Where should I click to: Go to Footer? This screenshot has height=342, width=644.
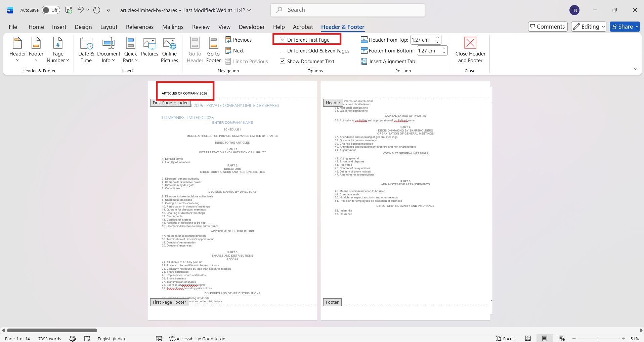click(213, 50)
